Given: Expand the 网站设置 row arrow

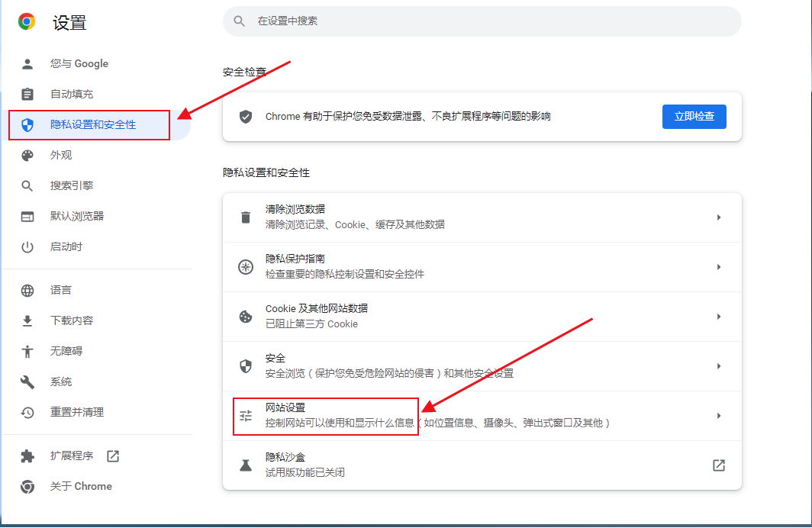Looking at the screenshot, I should [718, 416].
